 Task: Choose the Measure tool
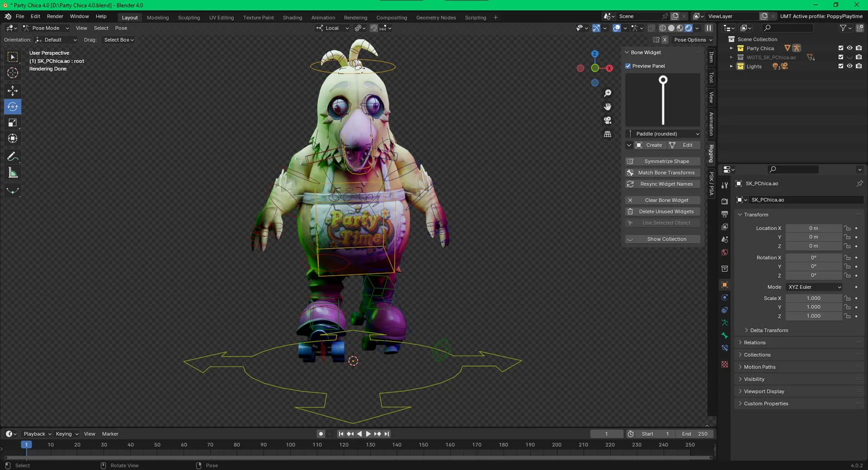click(12, 173)
